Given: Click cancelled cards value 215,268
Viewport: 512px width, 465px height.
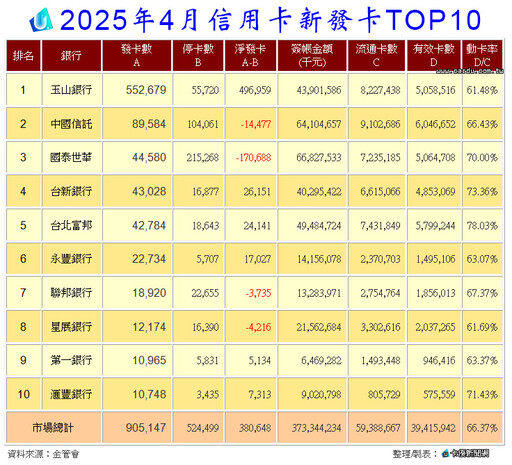Looking at the screenshot, I should (x=203, y=158).
